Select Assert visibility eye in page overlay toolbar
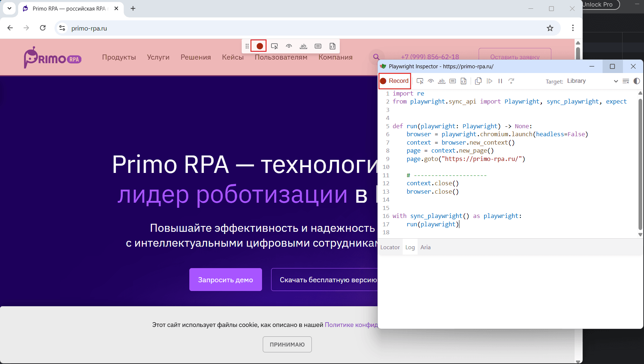The image size is (644, 364). pyautogui.click(x=289, y=46)
